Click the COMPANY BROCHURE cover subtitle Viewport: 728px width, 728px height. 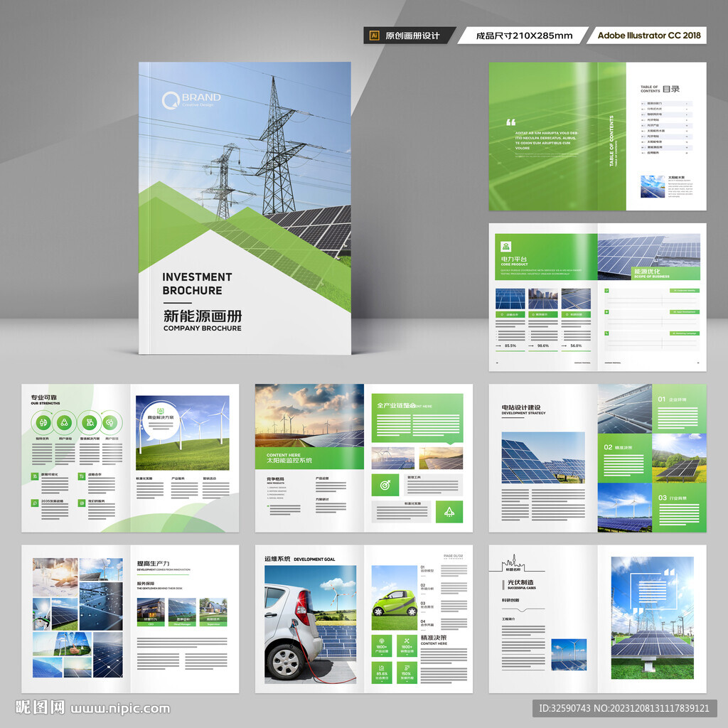coord(203,328)
